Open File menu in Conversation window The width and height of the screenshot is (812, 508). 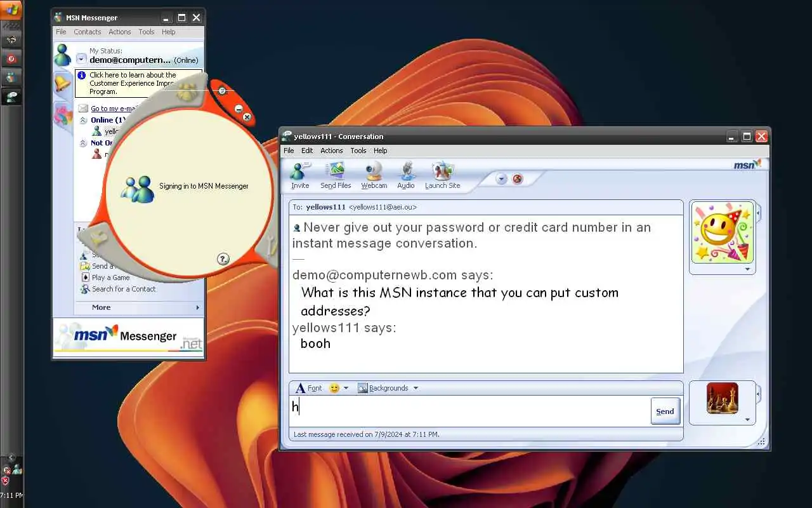(x=289, y=150)
